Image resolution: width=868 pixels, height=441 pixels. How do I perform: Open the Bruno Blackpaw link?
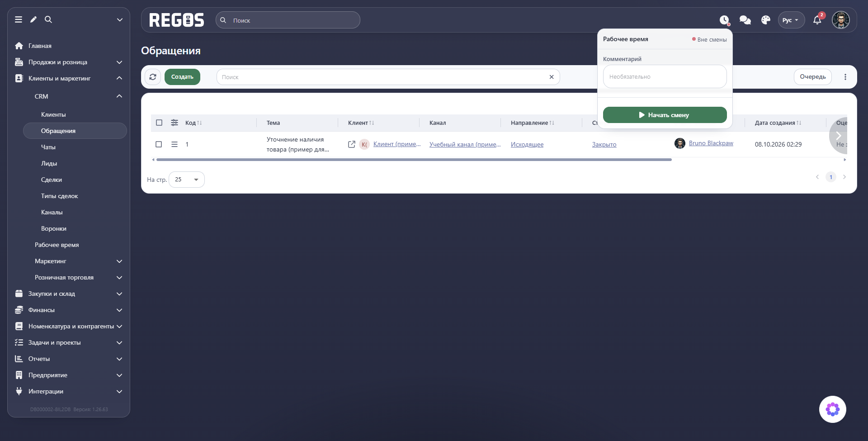tap(711, 143)
